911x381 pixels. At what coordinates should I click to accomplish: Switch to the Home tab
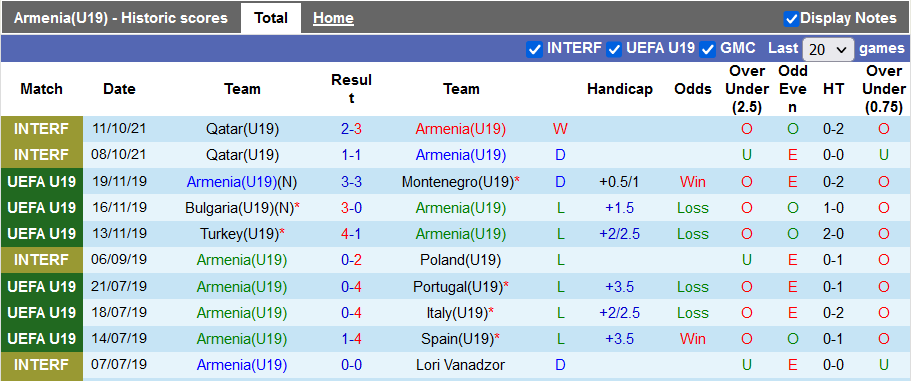point(333,19)
